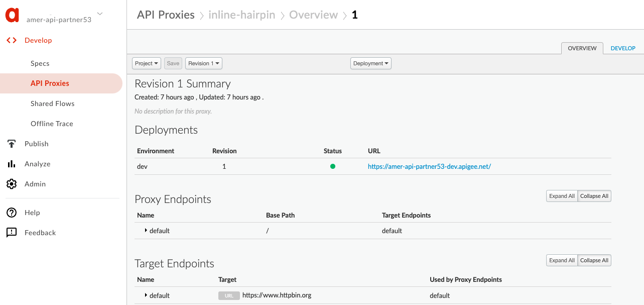Click the Deployments heading
644x305 pixels.
tap(166, 130)
